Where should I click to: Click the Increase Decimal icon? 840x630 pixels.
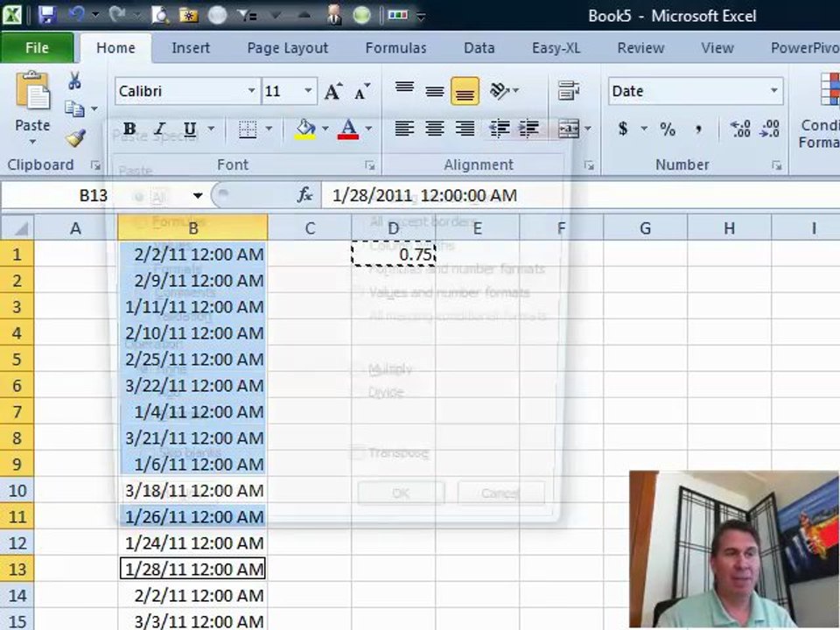[x=740, y=129]
